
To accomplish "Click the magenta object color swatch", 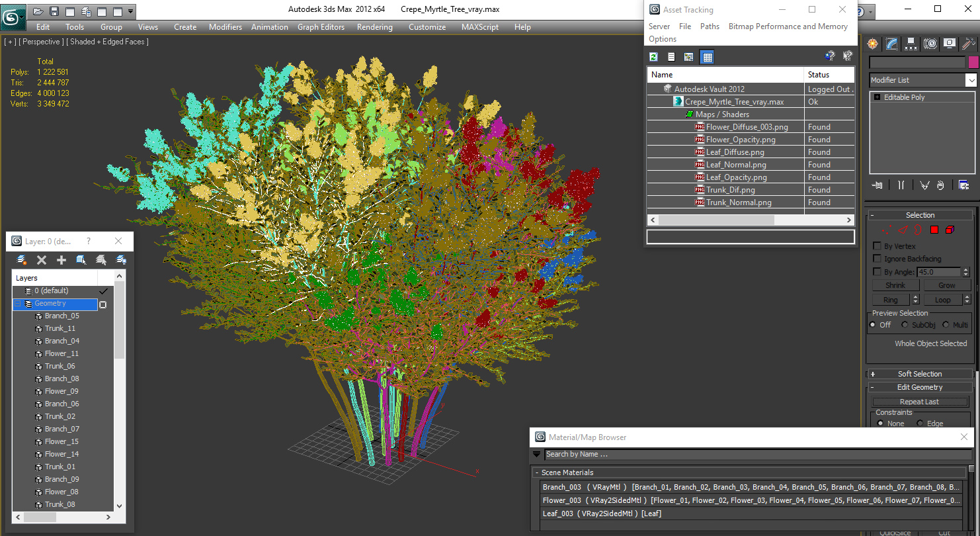I will pos(973,62).
